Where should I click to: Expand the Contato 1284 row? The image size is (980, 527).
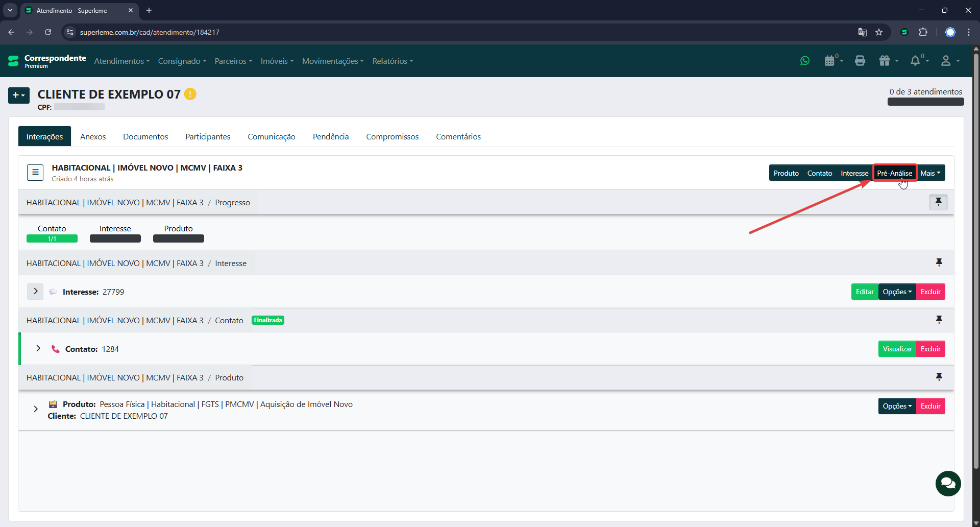coord(38,348)
